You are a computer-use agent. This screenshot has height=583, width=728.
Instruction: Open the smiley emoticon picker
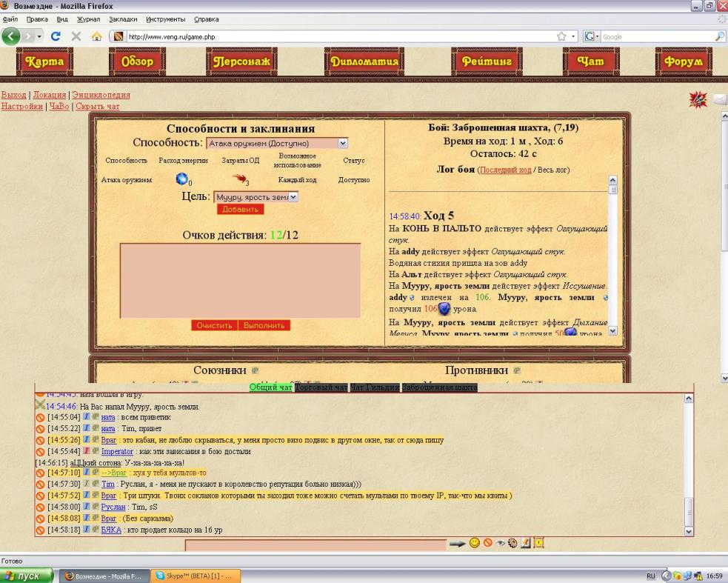(x=475, y=542)
